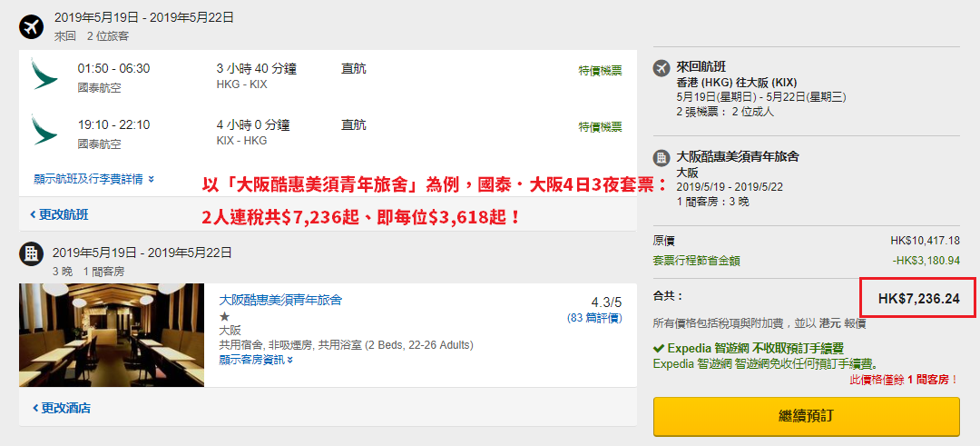
Task: Click 此價格僅餘 1 間客房 warning
Action: (x=905, y=380)
